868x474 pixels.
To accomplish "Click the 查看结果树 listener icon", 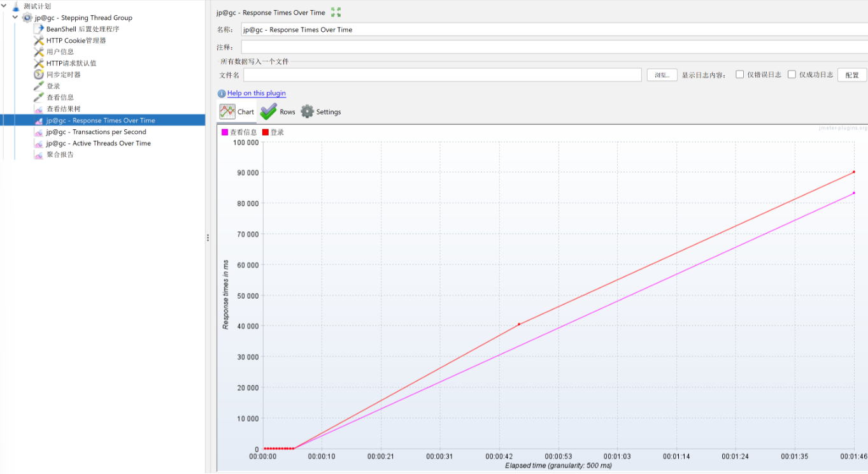I will click(39, 109).
